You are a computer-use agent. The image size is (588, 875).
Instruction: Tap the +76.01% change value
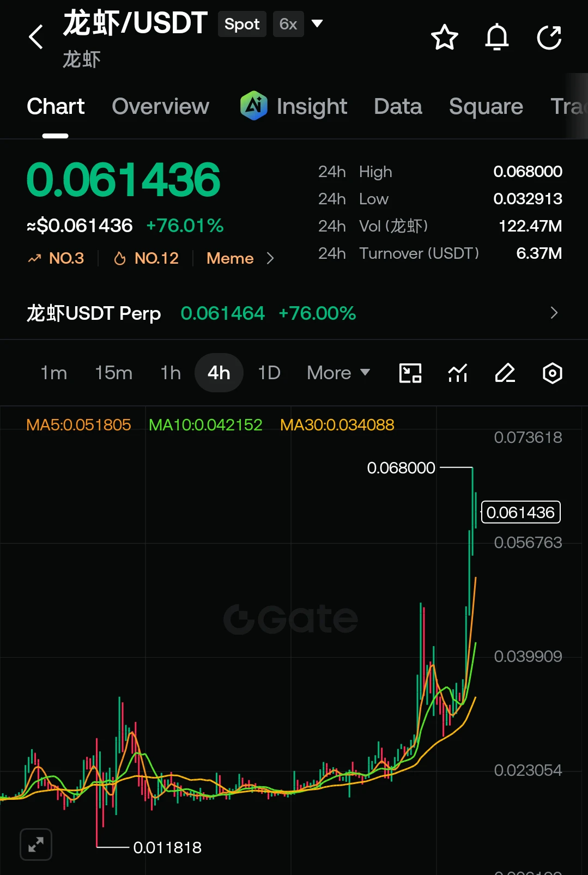coord(185,226)
